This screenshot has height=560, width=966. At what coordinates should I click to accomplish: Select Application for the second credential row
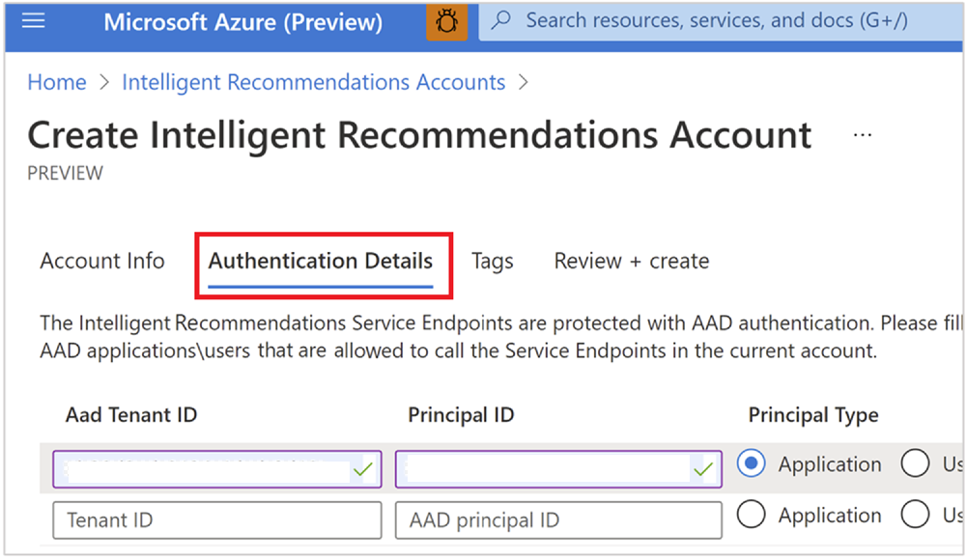(751, 515)
